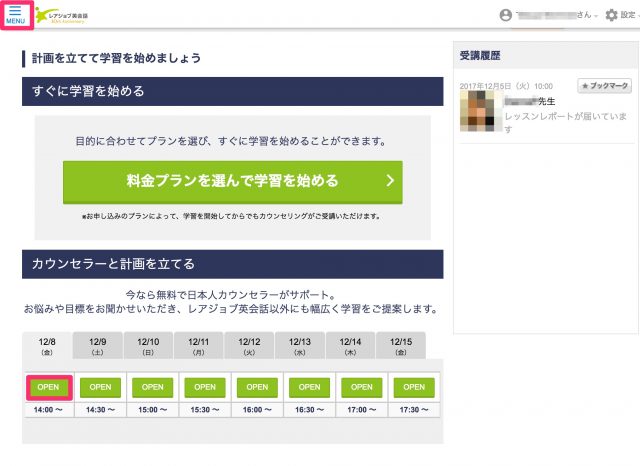Book the OPEN slot at 15:30
The height and width of the screenshot is (466, 640).
[x=205, y=387]
